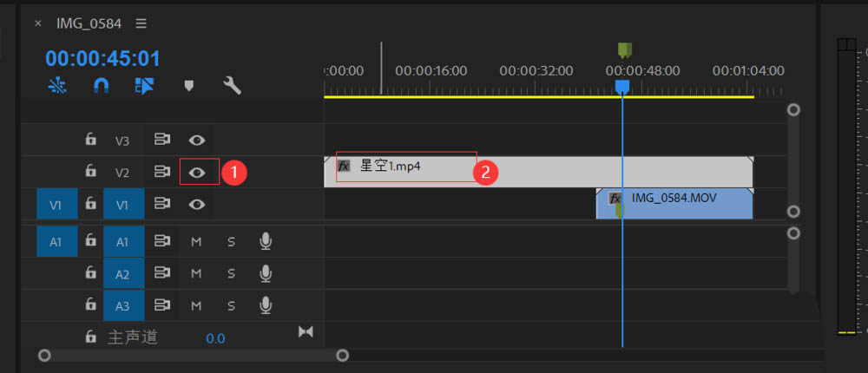Click the blue playhead timecode field
The image size is (868, 373).
pyautogui.click(x=102, y=58)
